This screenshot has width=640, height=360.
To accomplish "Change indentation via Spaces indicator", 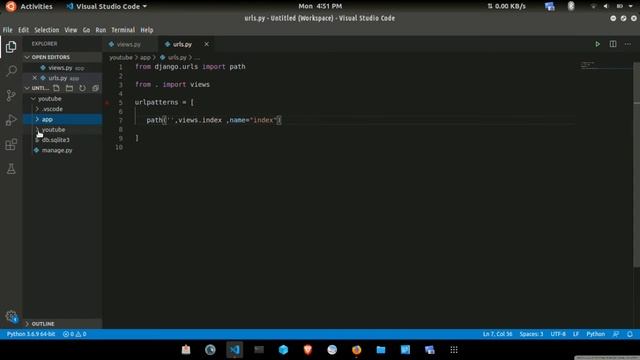I will [531, 334].
